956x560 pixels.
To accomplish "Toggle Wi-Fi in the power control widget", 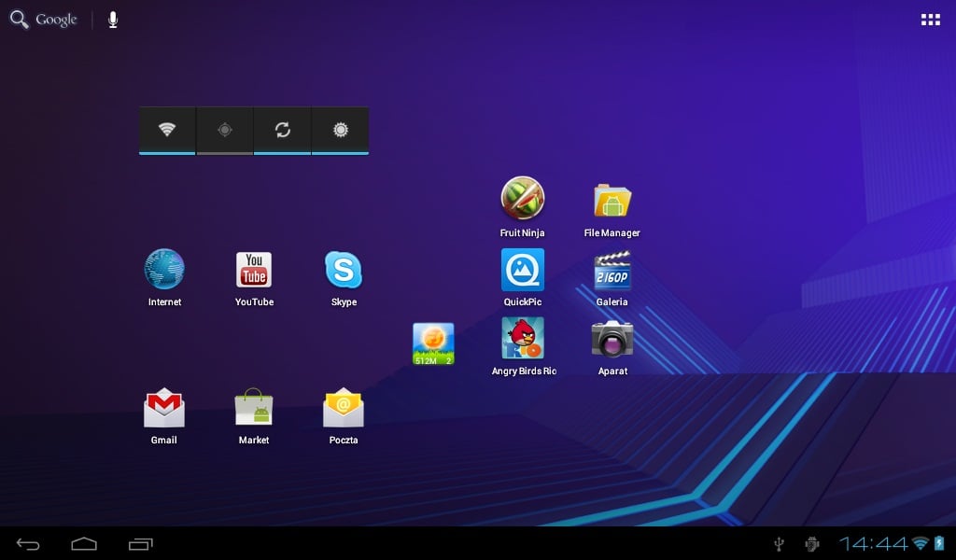I will pyautogui.click(x=167, y=130).
